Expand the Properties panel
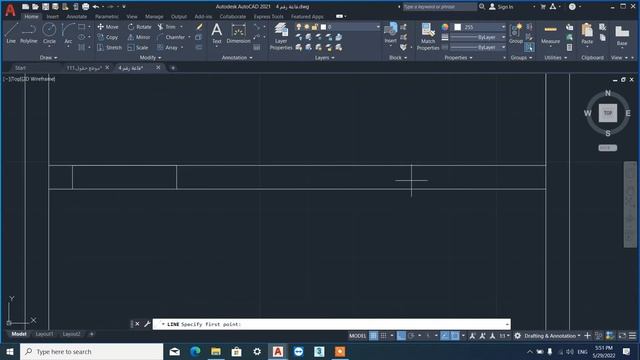The width and height of the screenshot is (640, 360). click(458, 58)
